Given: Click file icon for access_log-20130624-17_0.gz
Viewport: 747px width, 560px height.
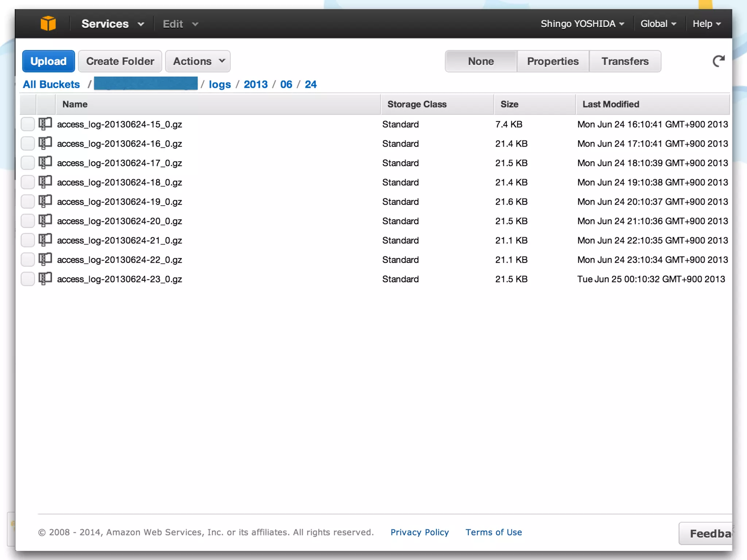Looking at the screenshot, I should [x=45, y=163].
